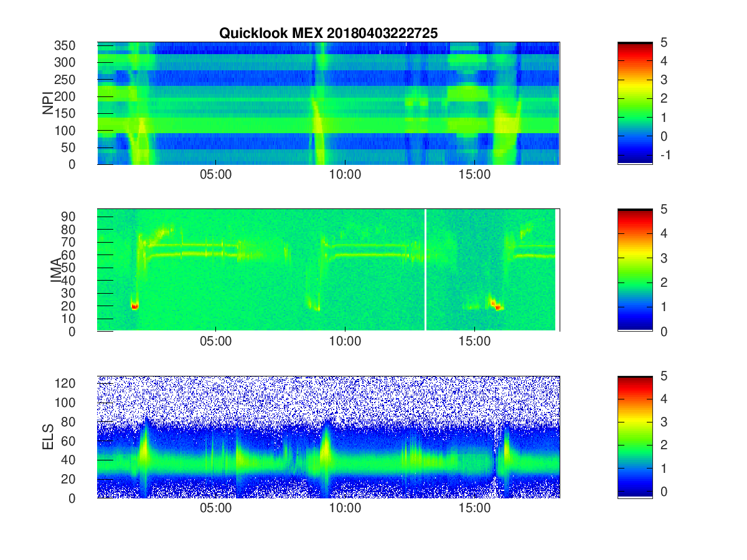
Task: Click the 10:00 time label under ELS
Action: [x=345, y=508]
